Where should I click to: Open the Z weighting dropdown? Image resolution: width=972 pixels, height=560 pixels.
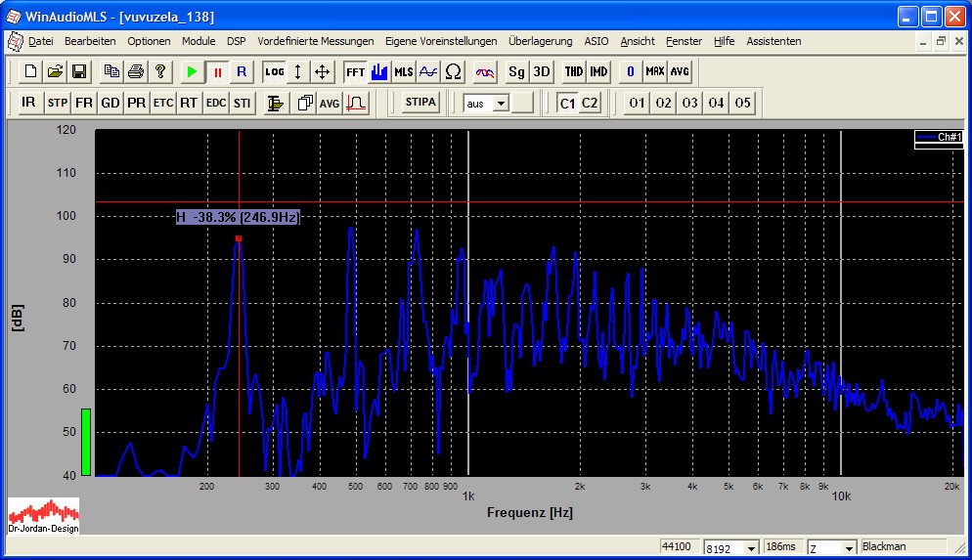point(848,548)
